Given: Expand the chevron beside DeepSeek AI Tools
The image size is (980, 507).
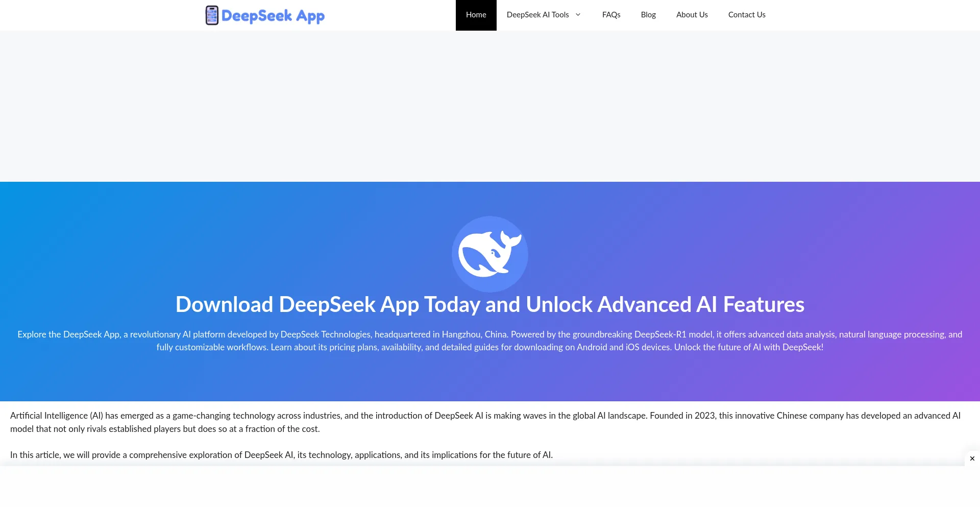Looking at the screenshot, I should (578, 15).
